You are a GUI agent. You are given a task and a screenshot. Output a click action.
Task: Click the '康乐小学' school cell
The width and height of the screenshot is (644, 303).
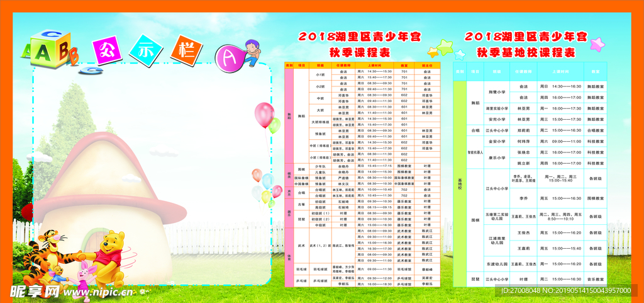[x=497, y=157]
